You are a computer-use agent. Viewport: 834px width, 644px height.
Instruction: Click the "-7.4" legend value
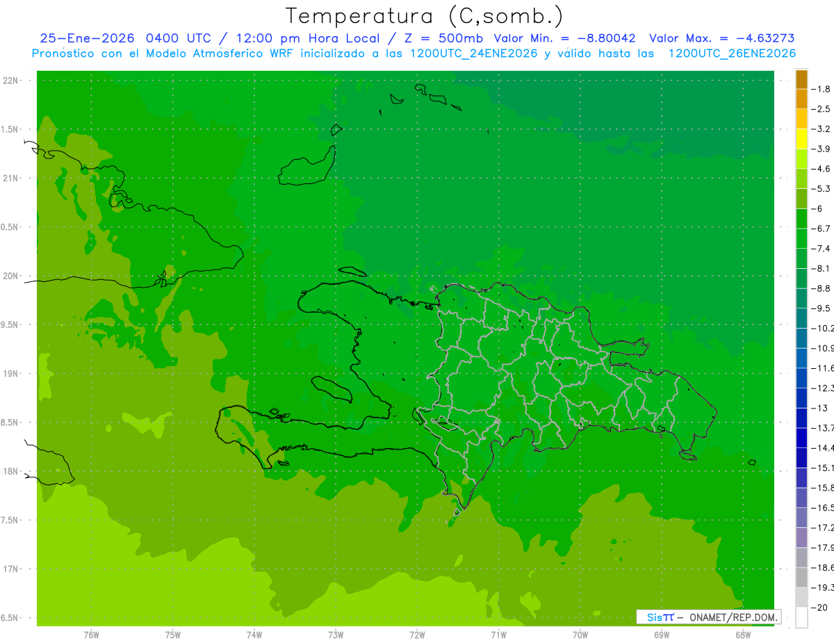point(821,248)
